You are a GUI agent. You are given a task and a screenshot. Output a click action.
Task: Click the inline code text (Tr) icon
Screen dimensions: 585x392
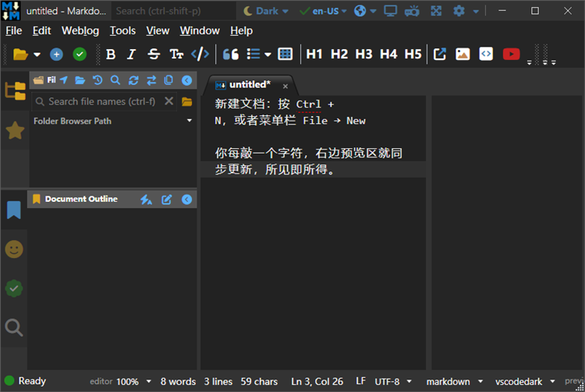[x=176, y=55]
